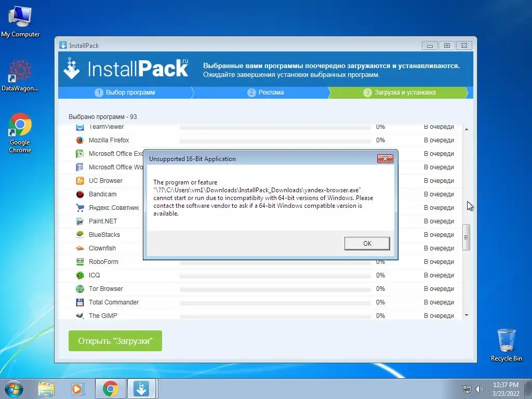
Task: Click the Paint.NET icon
Action: (x=79, y=221)
